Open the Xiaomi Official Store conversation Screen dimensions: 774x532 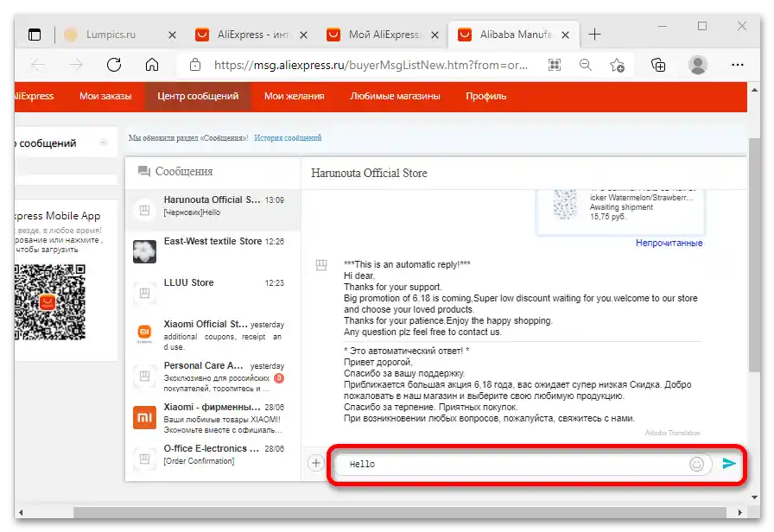tap(213, 334)
